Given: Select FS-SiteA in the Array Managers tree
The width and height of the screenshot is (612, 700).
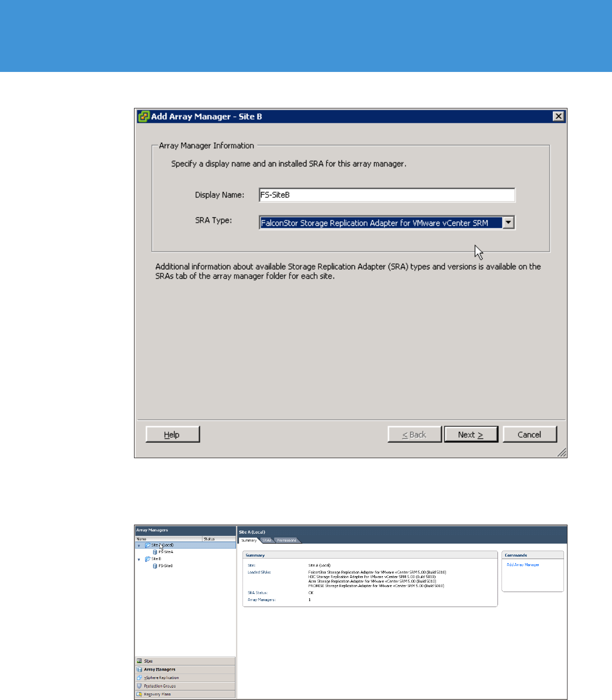Looking at the screenshot, I should (166, 552).
